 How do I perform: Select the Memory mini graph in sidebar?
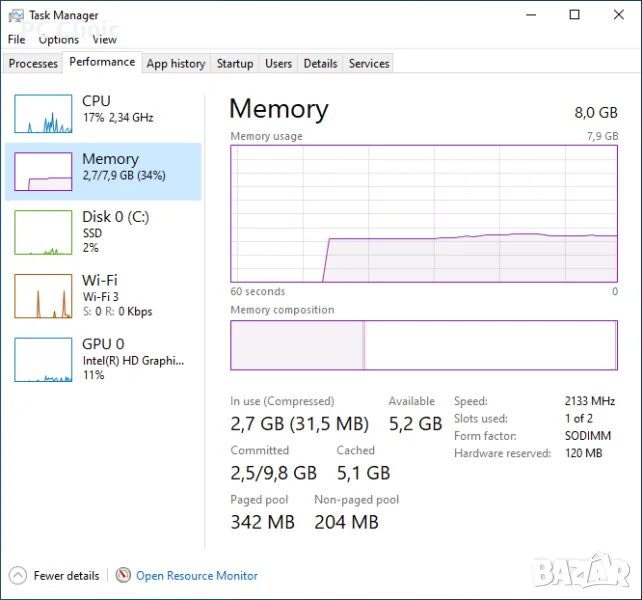43,171
